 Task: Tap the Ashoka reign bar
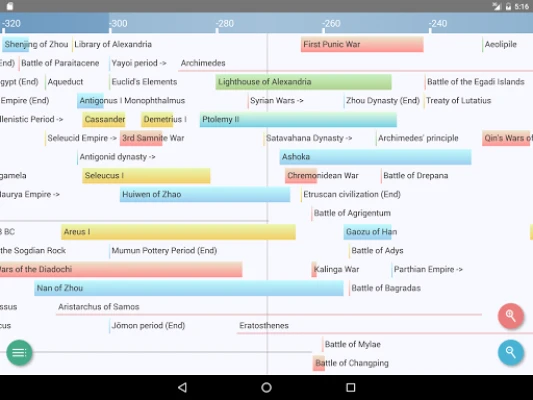coord(375,157)
